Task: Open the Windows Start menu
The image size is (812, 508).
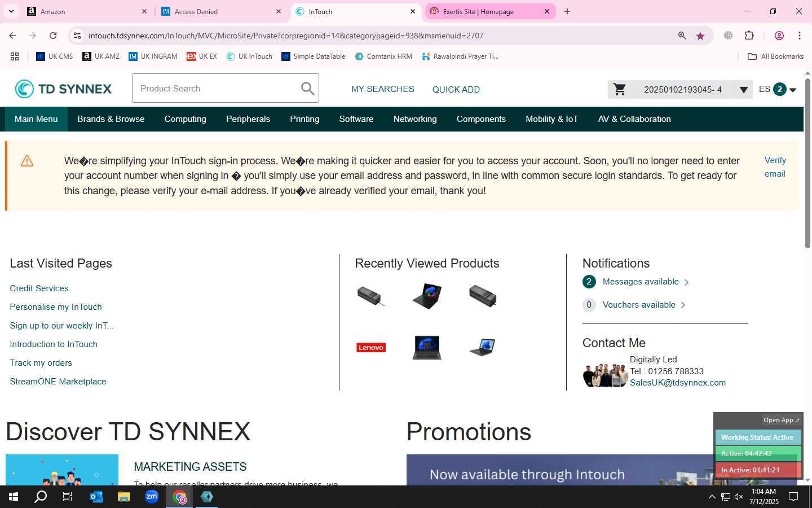Action: coord(14,497)
